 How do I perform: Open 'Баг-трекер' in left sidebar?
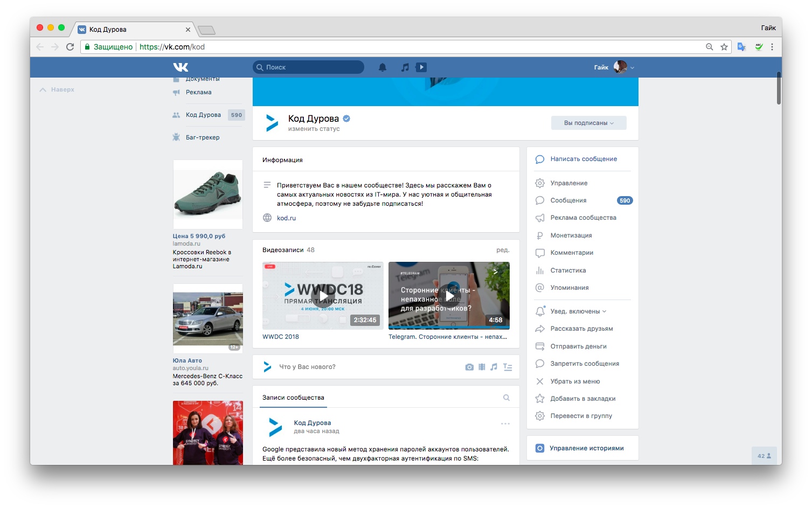(203, 137)
